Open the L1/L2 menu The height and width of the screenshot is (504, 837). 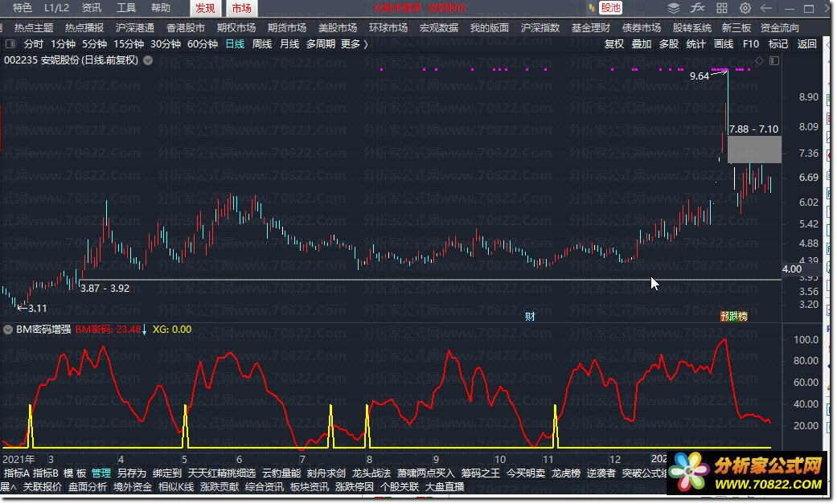tap(56, 8)
